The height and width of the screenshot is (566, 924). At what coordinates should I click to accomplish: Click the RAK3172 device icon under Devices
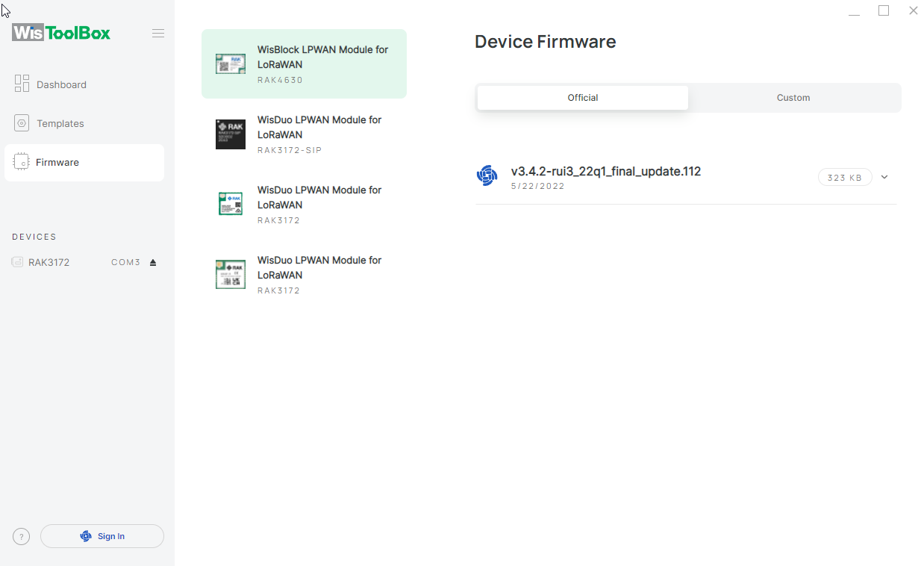[x=17, y=262]
